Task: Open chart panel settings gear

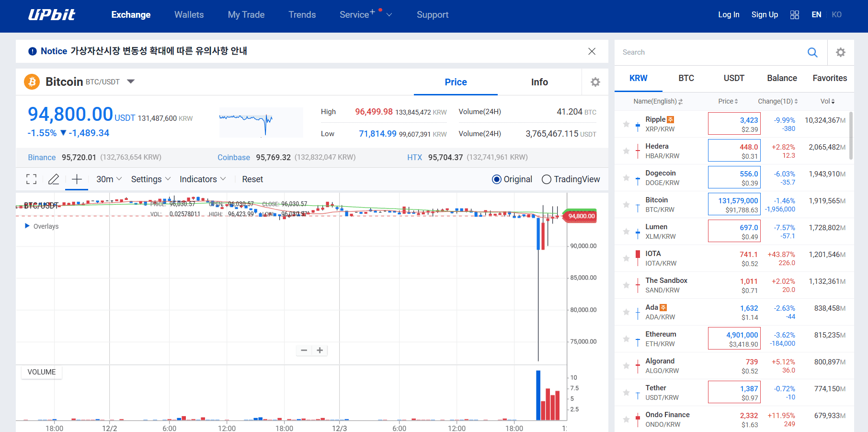Action: (x=595, y=82)
